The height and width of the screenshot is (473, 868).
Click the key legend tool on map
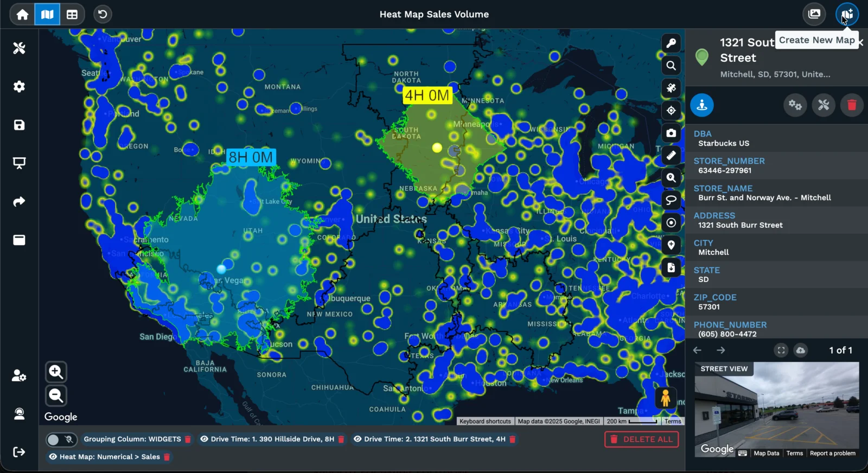coord(671,43)
